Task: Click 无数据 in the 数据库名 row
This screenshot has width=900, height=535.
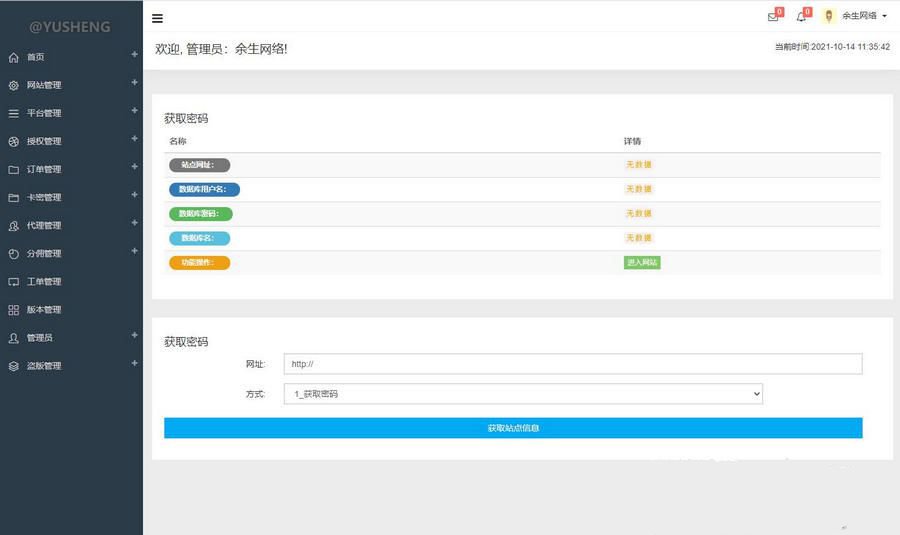Action: click(638, 238)
